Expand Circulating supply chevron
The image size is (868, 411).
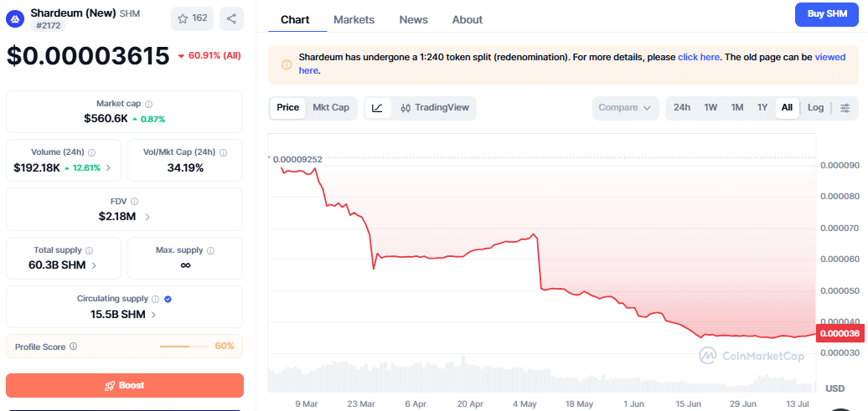click(153, 315)
